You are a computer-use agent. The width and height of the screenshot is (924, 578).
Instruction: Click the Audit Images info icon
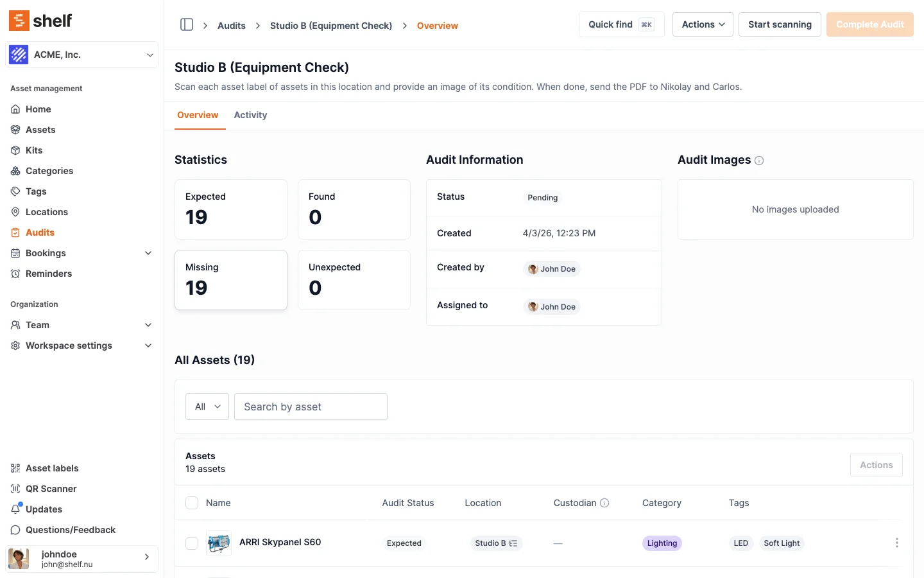759,161
